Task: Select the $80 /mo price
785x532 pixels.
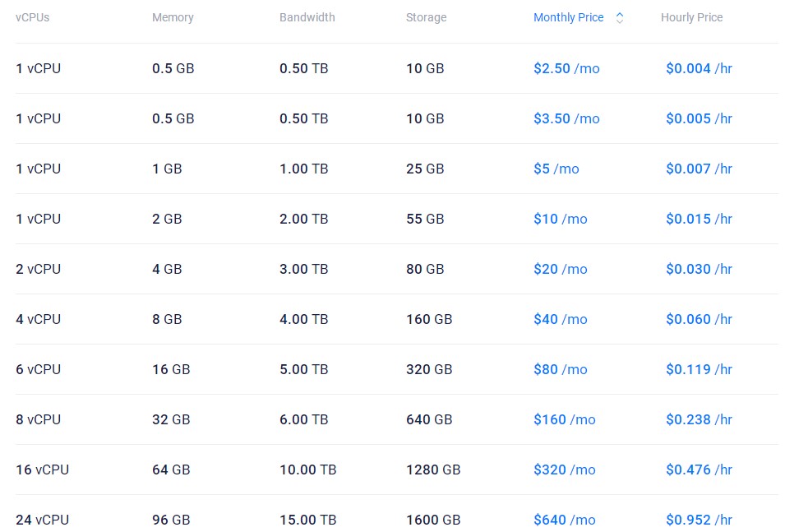Action: tap(560, 369)
